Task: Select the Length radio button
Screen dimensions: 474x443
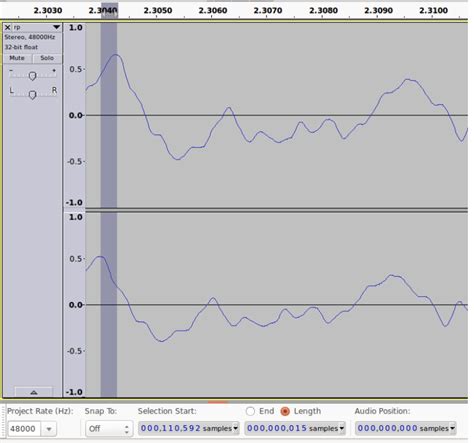Action: (285, 411)
